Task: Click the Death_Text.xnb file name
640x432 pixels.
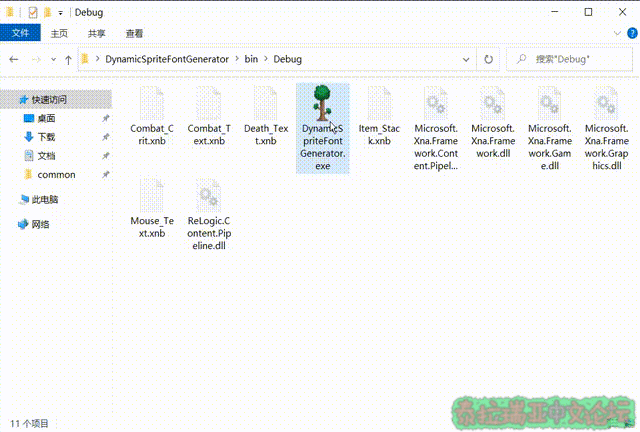Action: [266, 135]
